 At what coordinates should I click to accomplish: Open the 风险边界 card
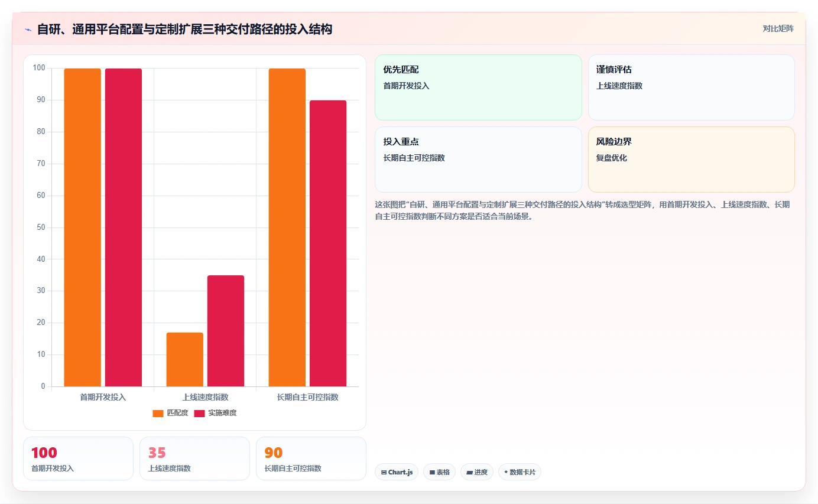tap(691, 160)
